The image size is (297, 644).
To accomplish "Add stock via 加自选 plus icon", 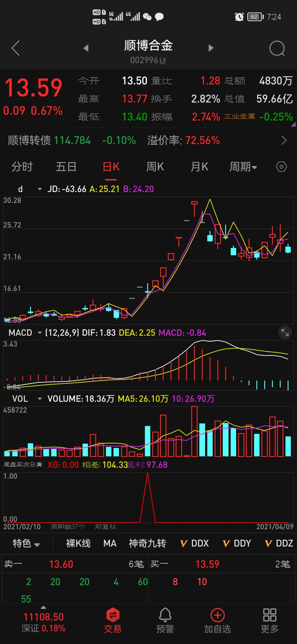I will (x=217, y=620).
